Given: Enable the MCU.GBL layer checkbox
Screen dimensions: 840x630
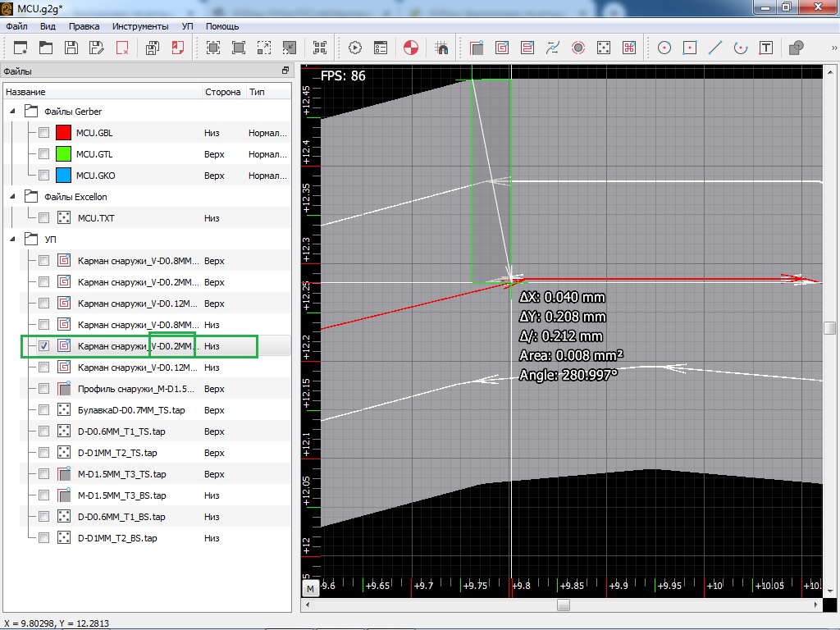Looking at the screenshot, I should [44, 133].
